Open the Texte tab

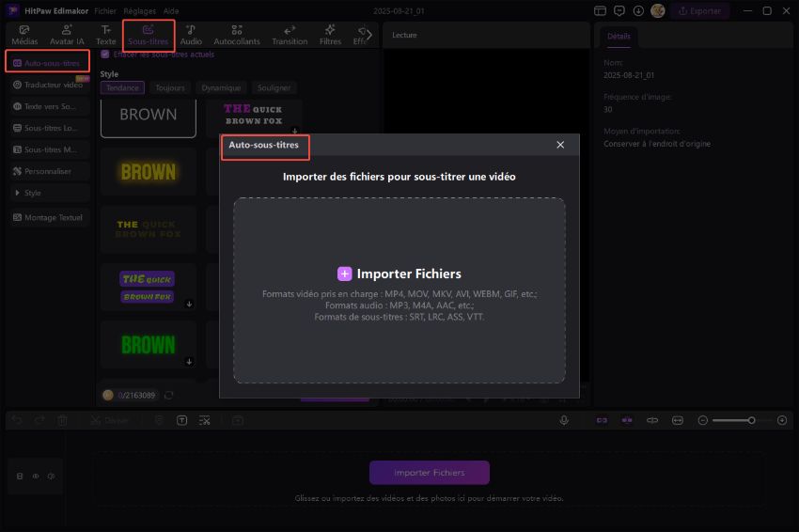click(x=105, y=35)
